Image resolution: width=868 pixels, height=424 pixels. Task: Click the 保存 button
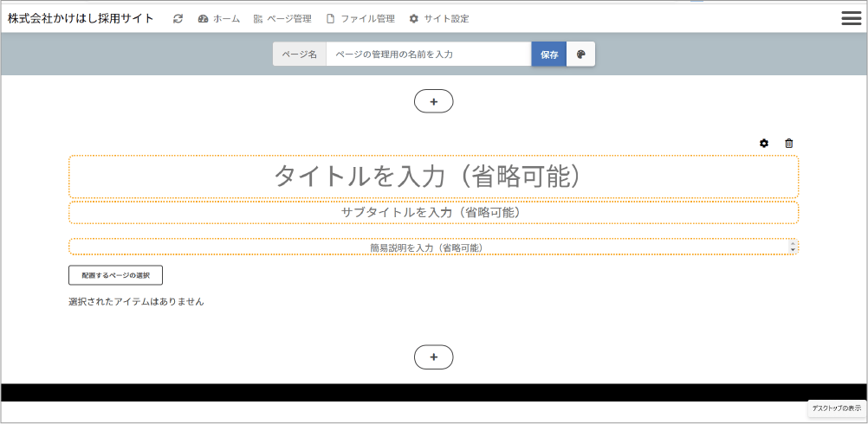coord(549,55)
